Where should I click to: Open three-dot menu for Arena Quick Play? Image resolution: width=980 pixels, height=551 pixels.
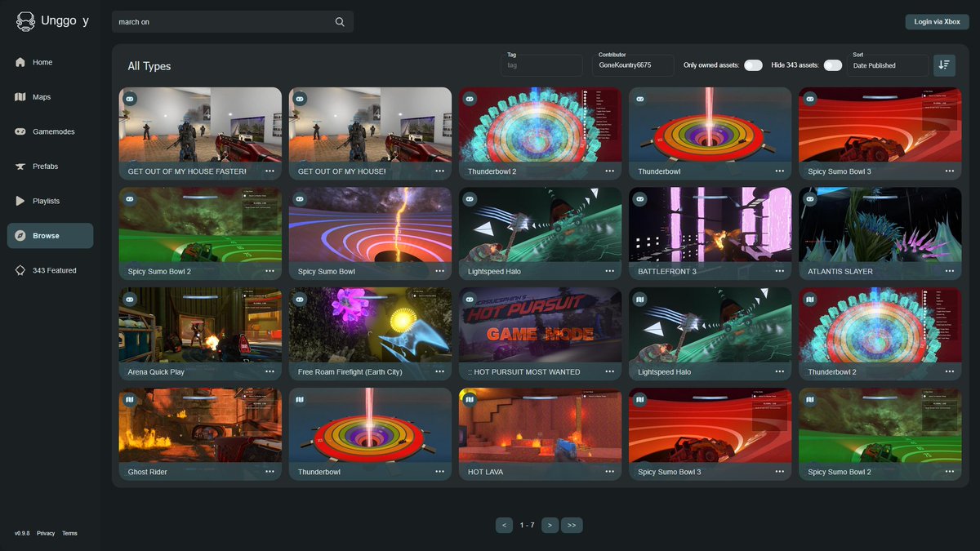(x=269, y=371)
